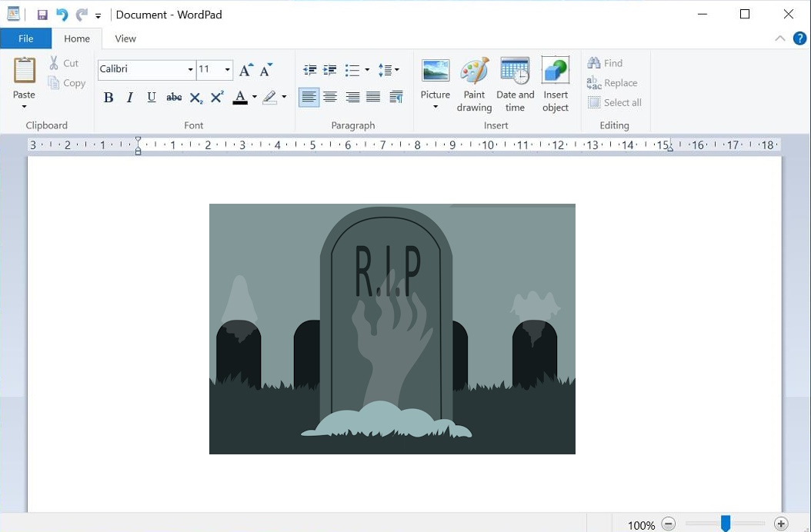The image size is (811, 532).
Task: Expand the bullet list style dropdown
Action: 367,70
